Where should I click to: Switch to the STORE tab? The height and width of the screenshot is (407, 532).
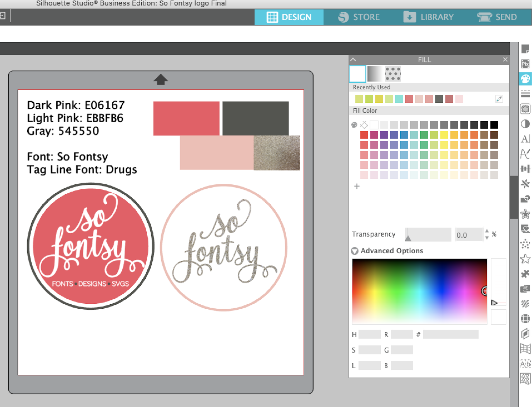[x=360, y=17]
